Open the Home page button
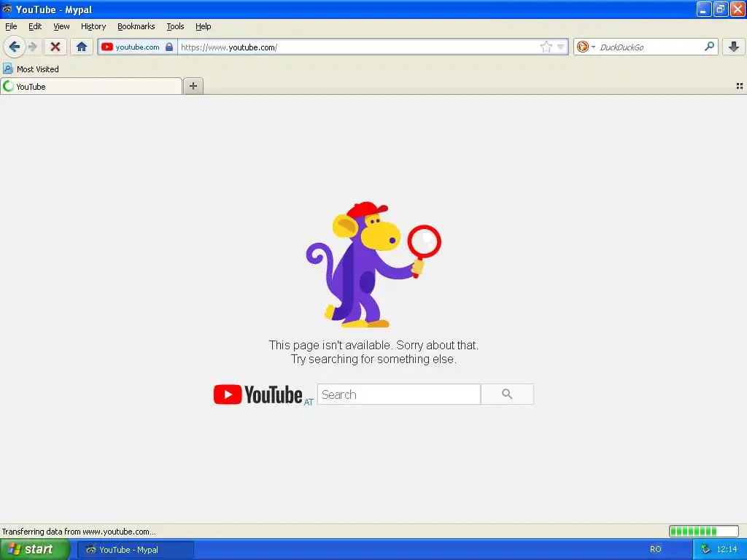This screenshot has width=747, height=560. click(82, 47)
